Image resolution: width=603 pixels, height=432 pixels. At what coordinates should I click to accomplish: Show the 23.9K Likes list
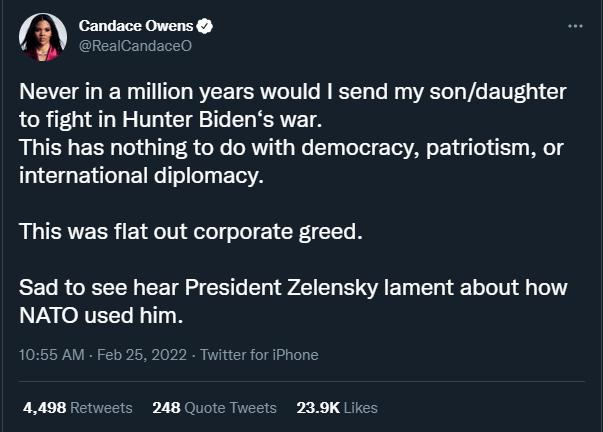[x=337, y=407]
